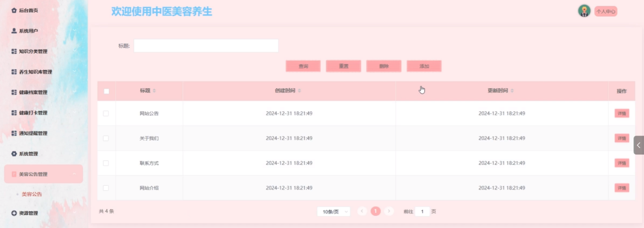644x228 pixels.
Task: Go to previous page arrow
Action: tap(362, 211)
